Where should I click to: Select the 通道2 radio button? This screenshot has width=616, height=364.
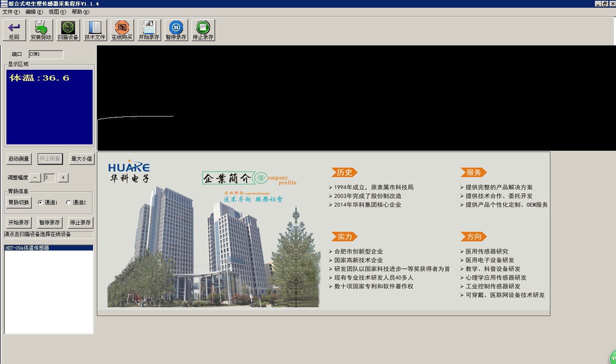(x=69, y=203)
